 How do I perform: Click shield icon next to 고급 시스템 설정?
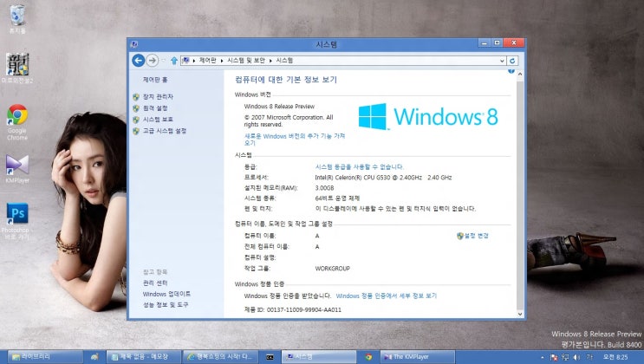pyautogui.click(x=136, y=131)
